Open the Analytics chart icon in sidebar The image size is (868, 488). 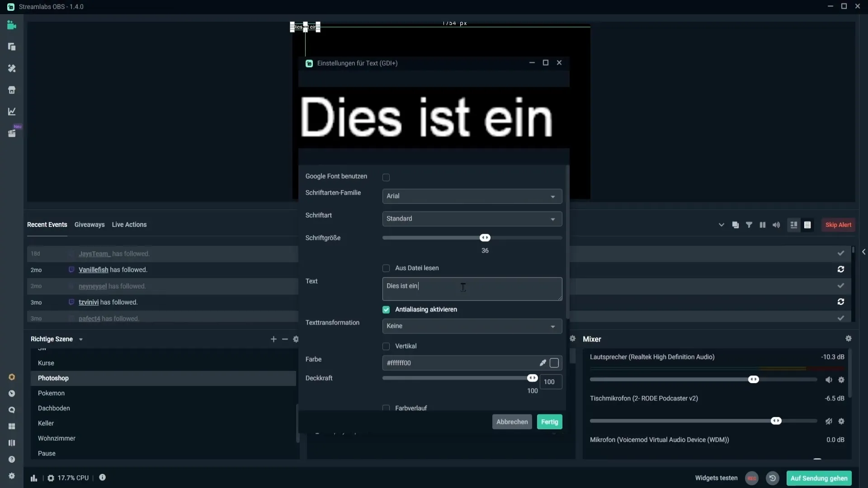[12, 111]
